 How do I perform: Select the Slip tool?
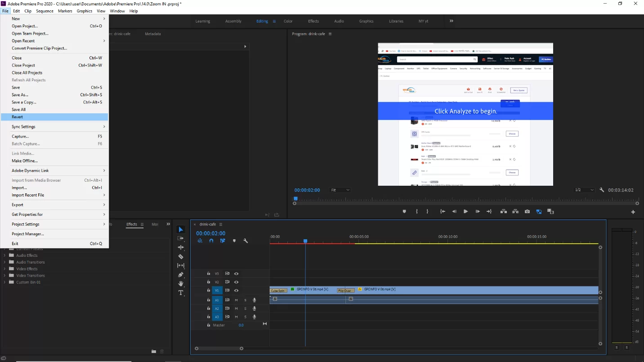coord(181,265)
